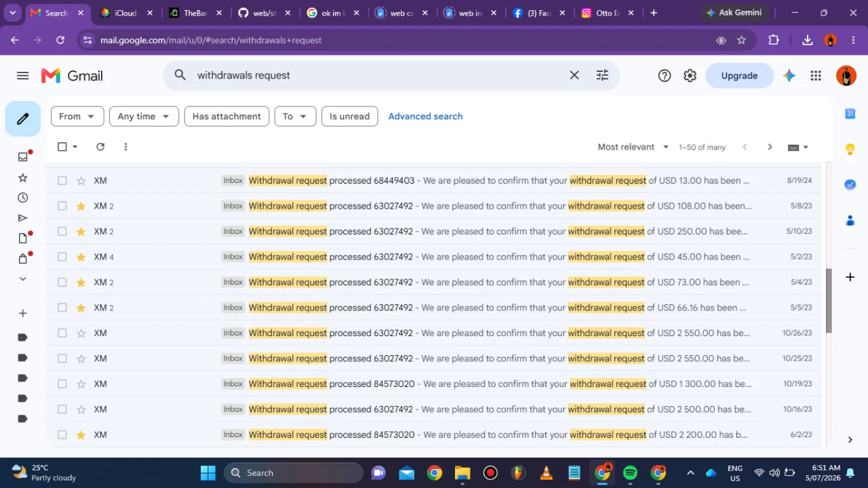Open Chrome tab search dropdown arrow

(12, 13)
